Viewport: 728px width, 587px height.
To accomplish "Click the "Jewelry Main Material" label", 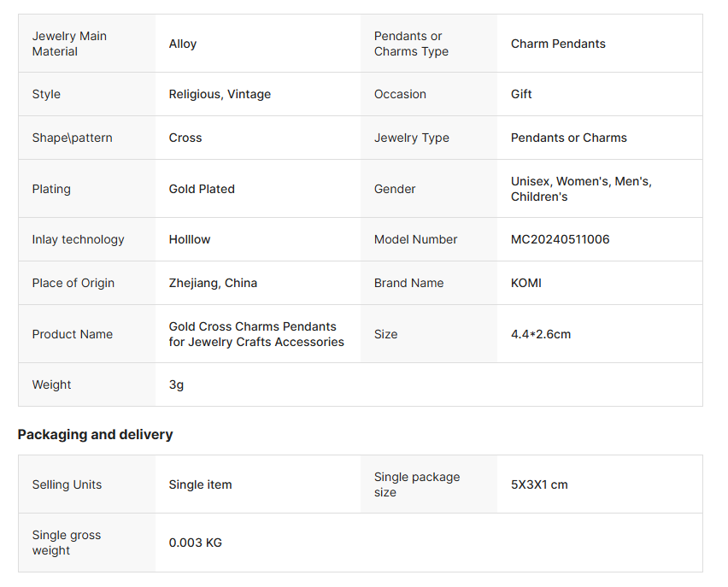I will (69, 44).
